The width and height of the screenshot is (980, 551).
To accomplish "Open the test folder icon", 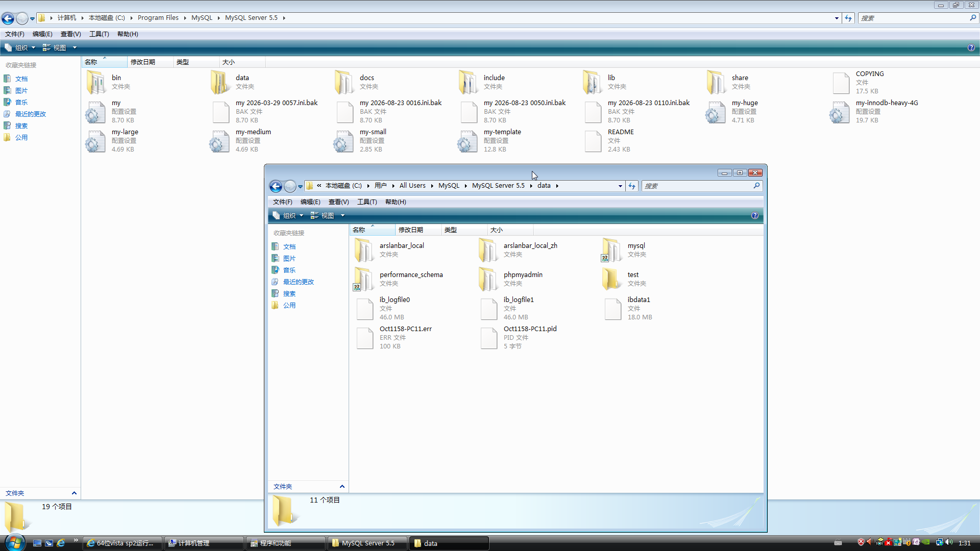I will click(x=612, y=279).
